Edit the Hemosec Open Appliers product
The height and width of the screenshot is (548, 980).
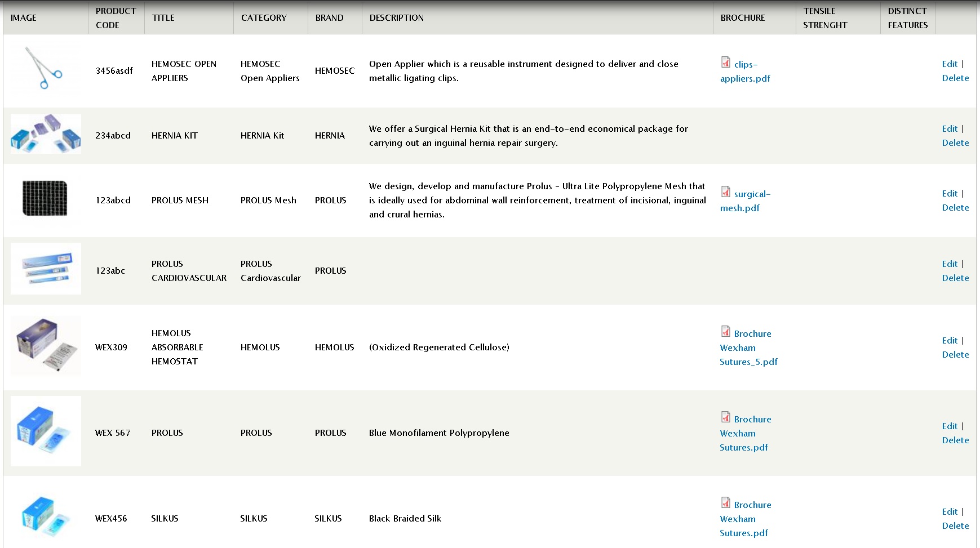click(x=950, y=64)
